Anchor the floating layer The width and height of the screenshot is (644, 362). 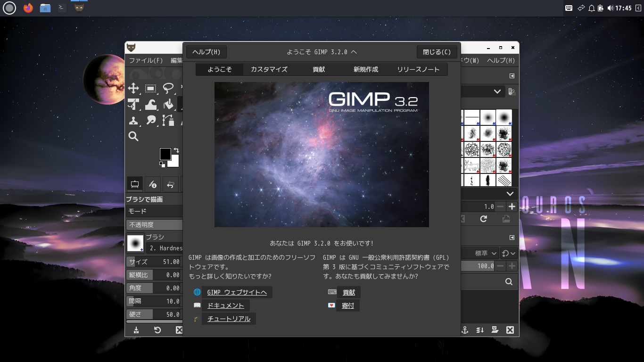click(464, 330)
